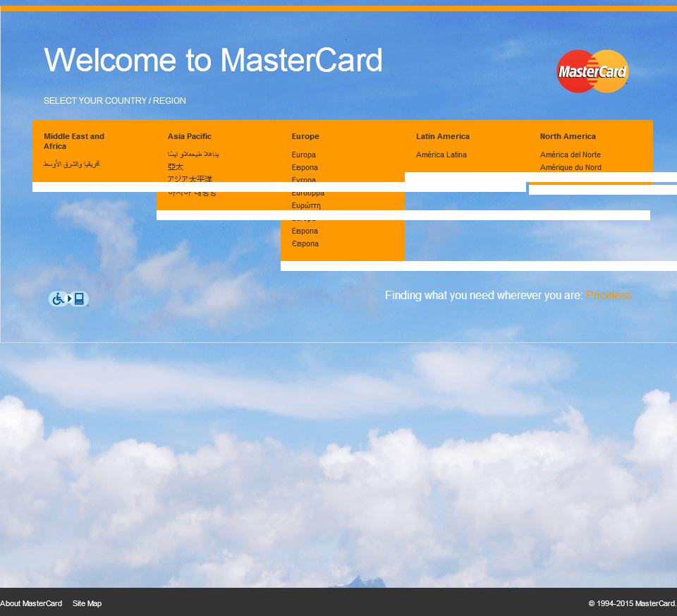Select the Europe region heading
Image resolution: width=677 pixels, height=616 pixels.
tap(305, 136)
